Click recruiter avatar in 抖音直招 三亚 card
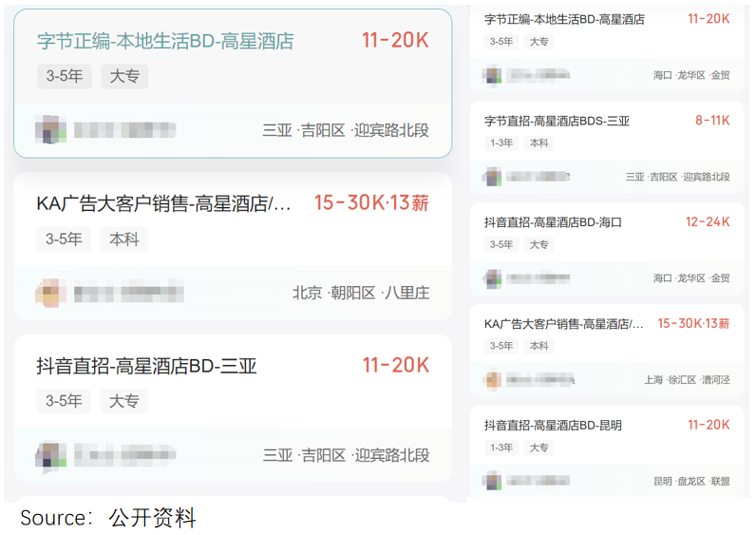This screenshot has width=756, height=535. click(x=50, y=454)
